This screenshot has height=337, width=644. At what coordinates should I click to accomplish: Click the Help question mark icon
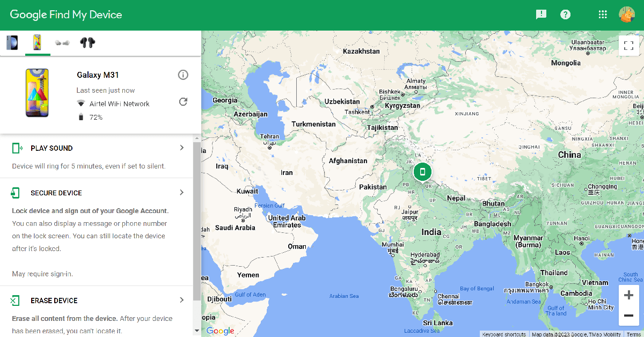click(x=566, y=14)
